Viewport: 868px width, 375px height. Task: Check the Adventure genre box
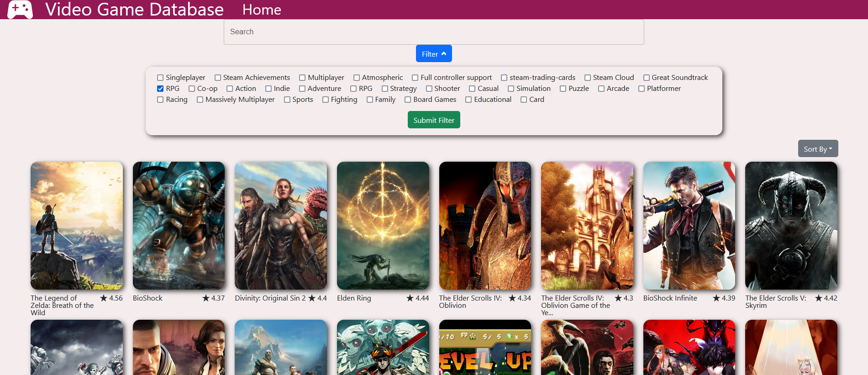point(302,89)
